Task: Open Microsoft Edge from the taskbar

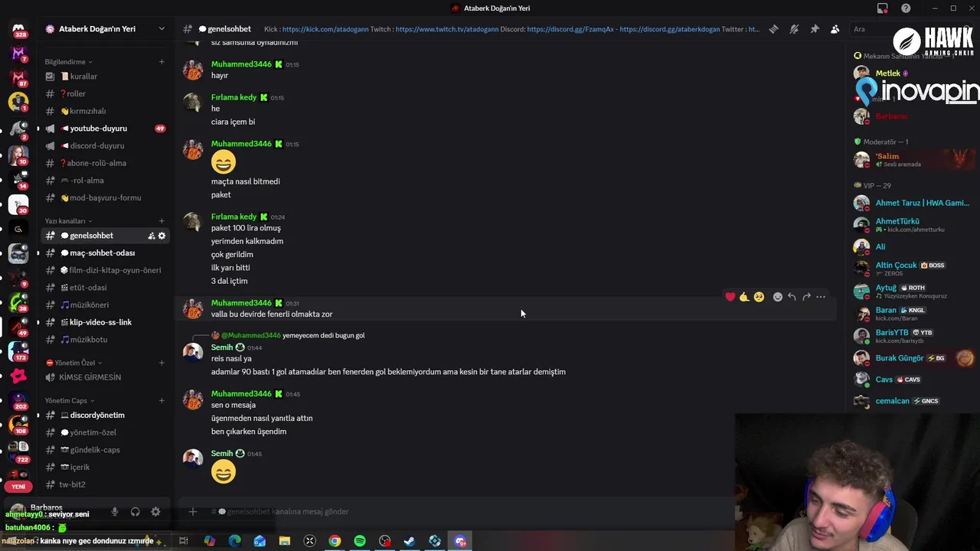Action: click(234, 541)
